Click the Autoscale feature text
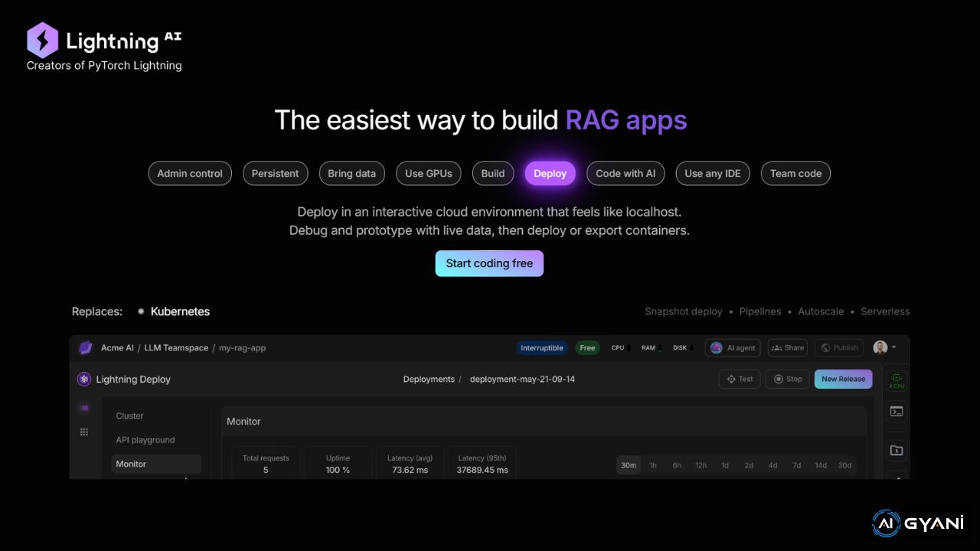Viewport: 980px width, 551px height. pyautogui.click(x=821, y=311)
